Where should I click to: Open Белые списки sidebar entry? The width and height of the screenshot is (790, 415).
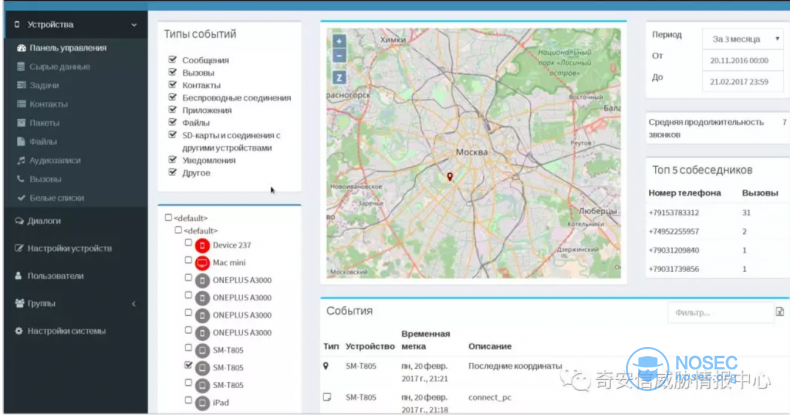[x=50, y=198]
